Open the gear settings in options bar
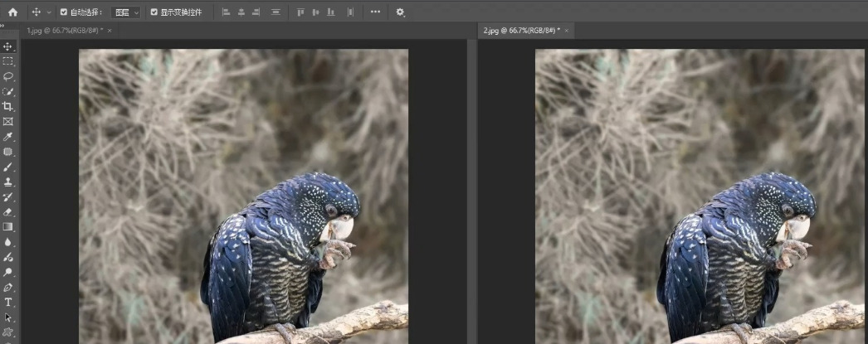Image resolution: width=868 pixels, height=344 pixels. (x=400, y=12)
